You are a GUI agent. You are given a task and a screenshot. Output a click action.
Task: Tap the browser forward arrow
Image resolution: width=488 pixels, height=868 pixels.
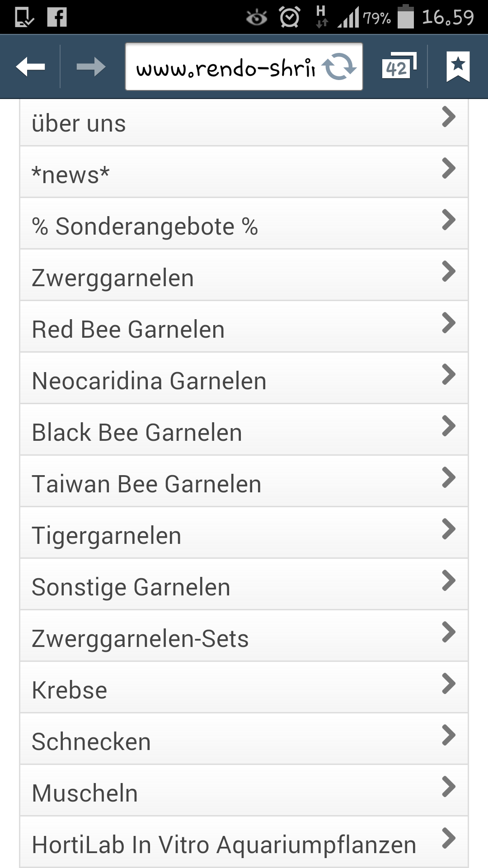90,67
